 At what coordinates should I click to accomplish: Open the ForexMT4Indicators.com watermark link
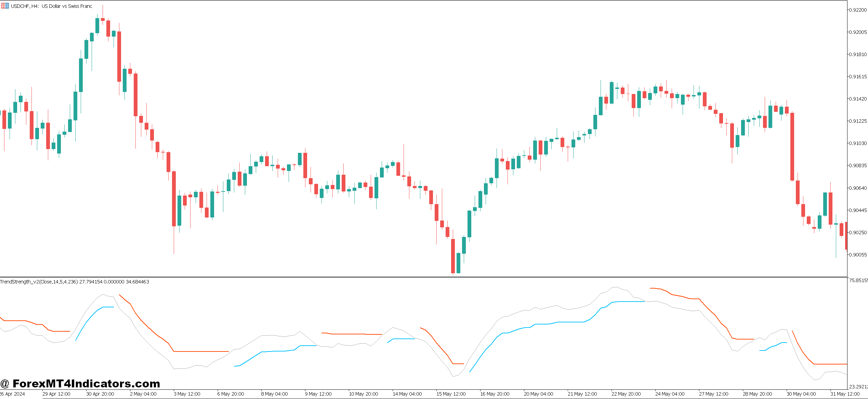(x=80, y=384)
